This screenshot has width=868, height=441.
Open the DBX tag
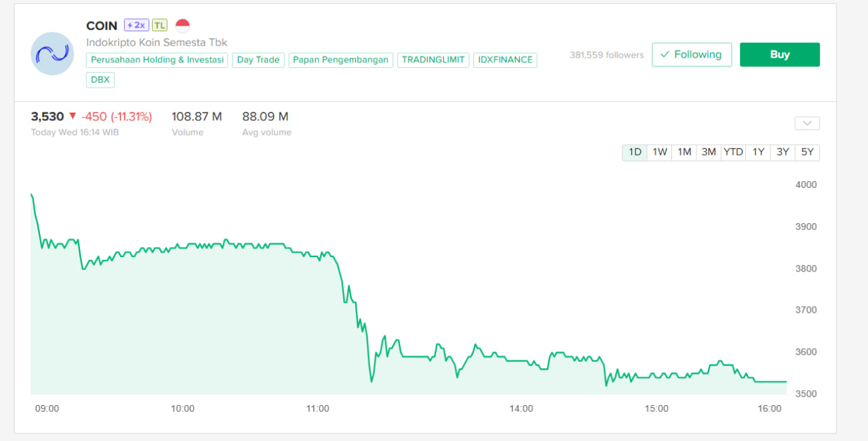100,80
